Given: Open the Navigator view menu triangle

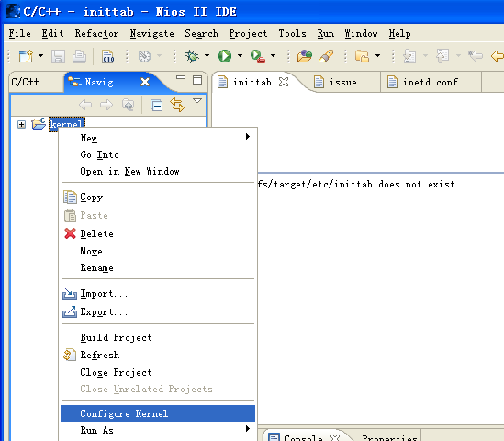Looking at the screenshot, I should click(x=197, y=101).
